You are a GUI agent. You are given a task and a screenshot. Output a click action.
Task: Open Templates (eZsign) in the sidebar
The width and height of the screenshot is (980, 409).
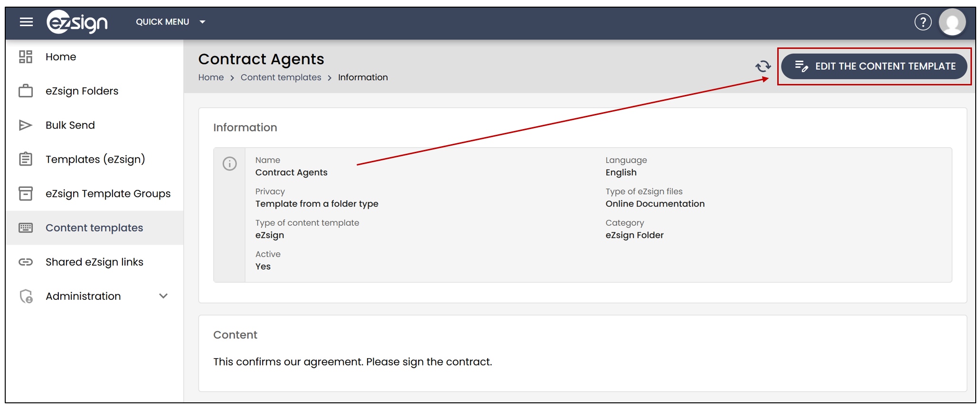coord(94,159)
